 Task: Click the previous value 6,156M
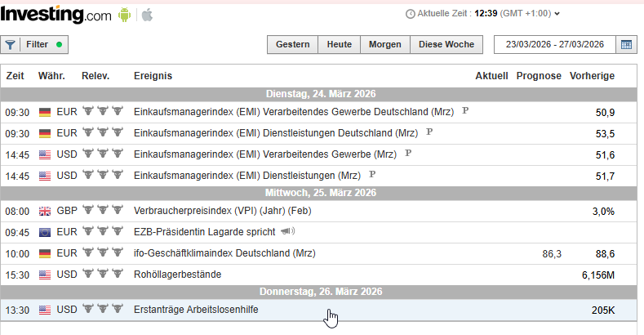pyautogui.click(x=598, y=275)
